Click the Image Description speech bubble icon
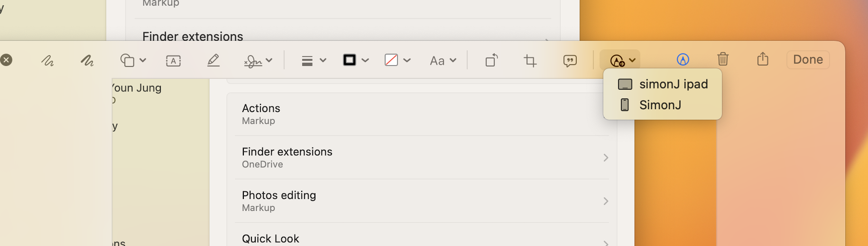Image resolution: width=868 pixels, height=246 pixels. [570, 61]
